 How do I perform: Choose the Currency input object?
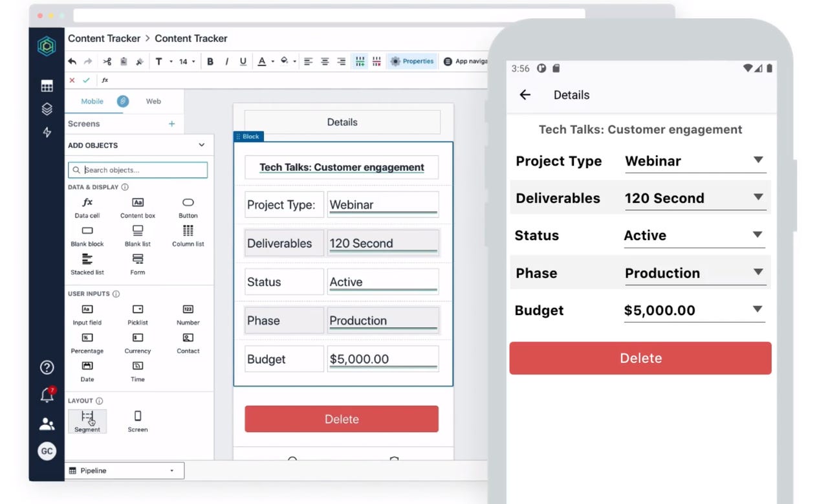[x=137, y=342]
